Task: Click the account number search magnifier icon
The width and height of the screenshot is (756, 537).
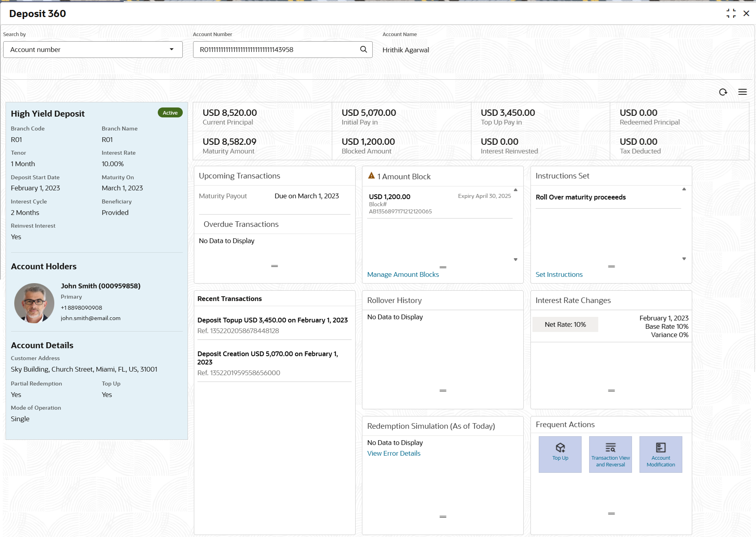Action: [x=363, y=50]
